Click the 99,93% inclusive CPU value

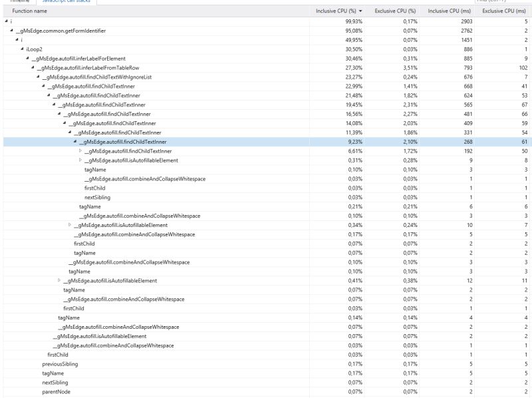(354, 21)
